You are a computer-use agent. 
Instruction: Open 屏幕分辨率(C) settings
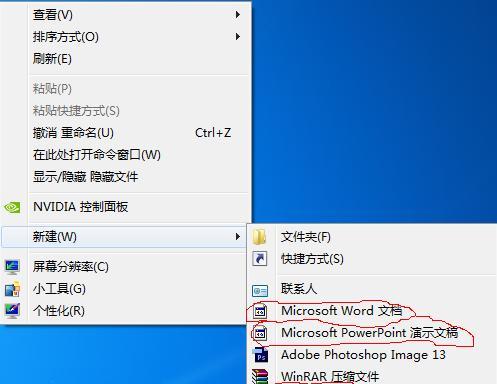pos(125,267)
